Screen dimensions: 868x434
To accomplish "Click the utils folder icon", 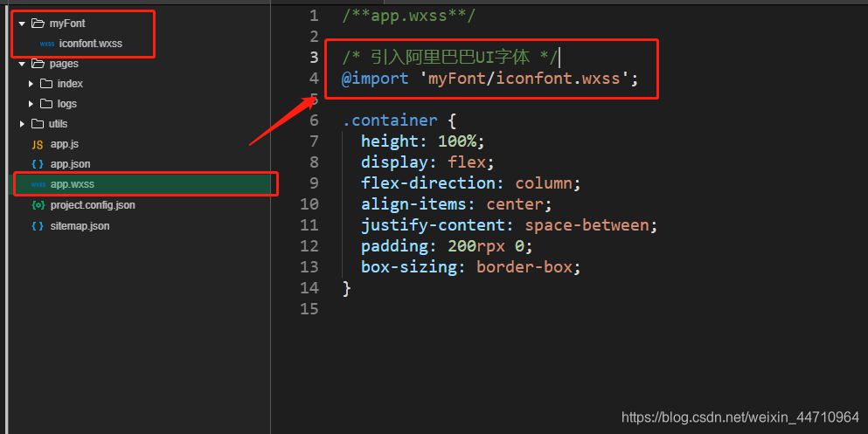I will click(x=38, y=123).
